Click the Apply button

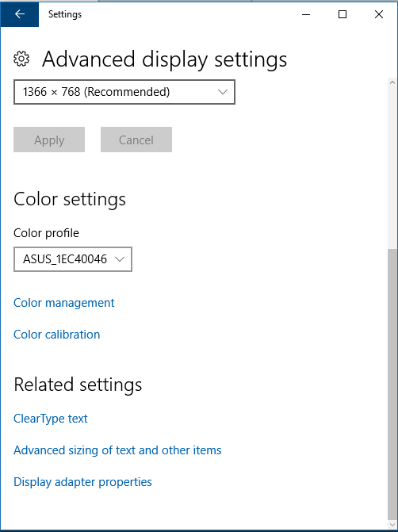click(x=49, y=140)
